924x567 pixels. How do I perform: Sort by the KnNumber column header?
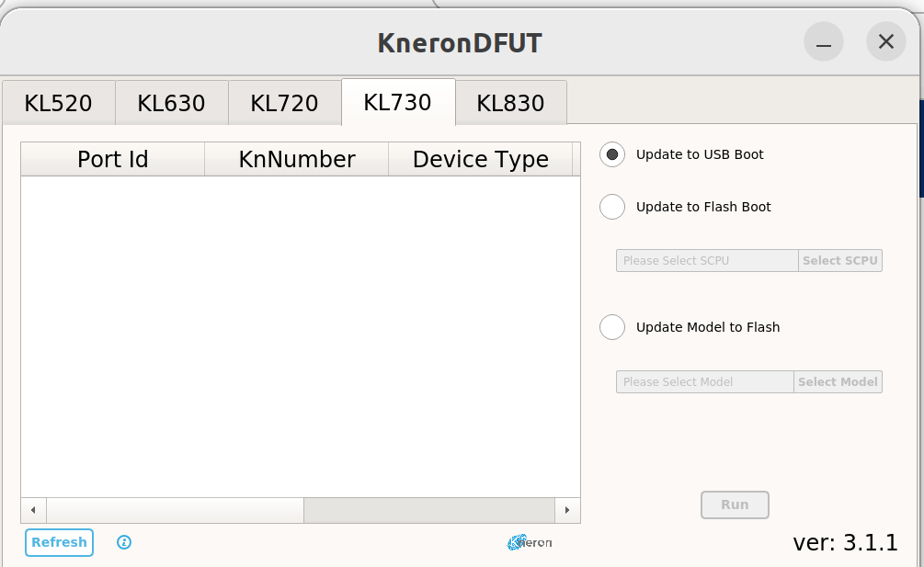296,159
